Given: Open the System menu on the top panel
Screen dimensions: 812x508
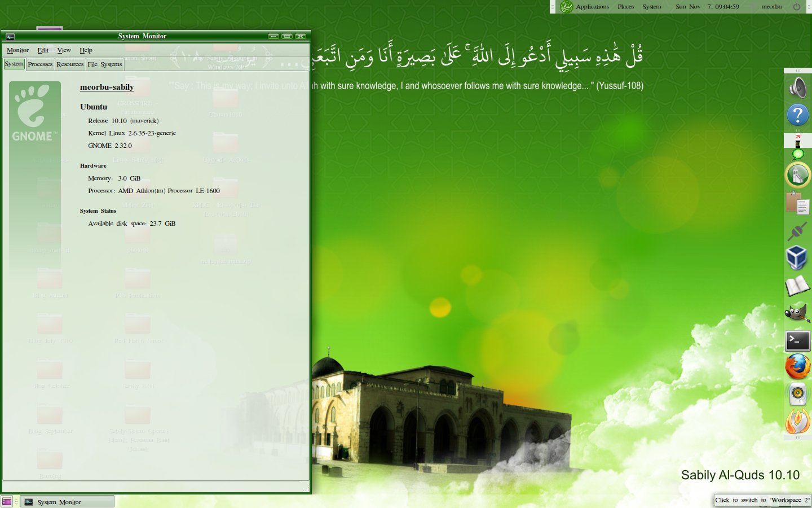Looking at the screenshot, I should click(651, 7).
